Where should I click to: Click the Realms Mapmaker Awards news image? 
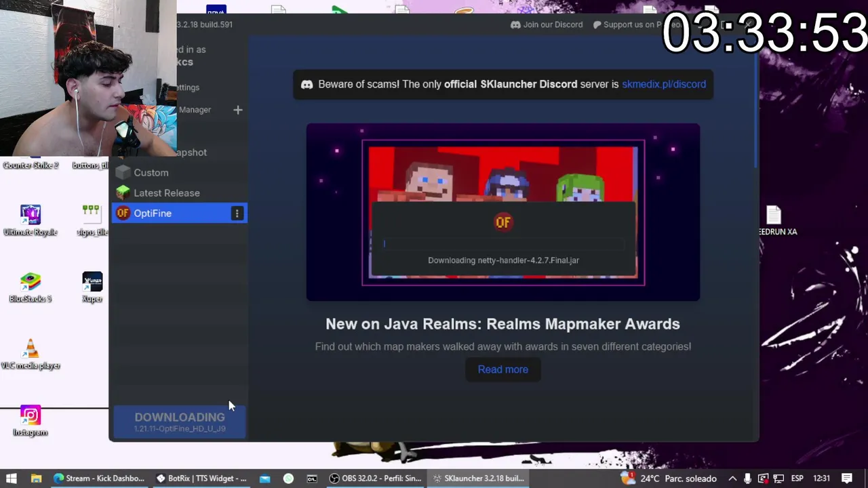[503, 212]
